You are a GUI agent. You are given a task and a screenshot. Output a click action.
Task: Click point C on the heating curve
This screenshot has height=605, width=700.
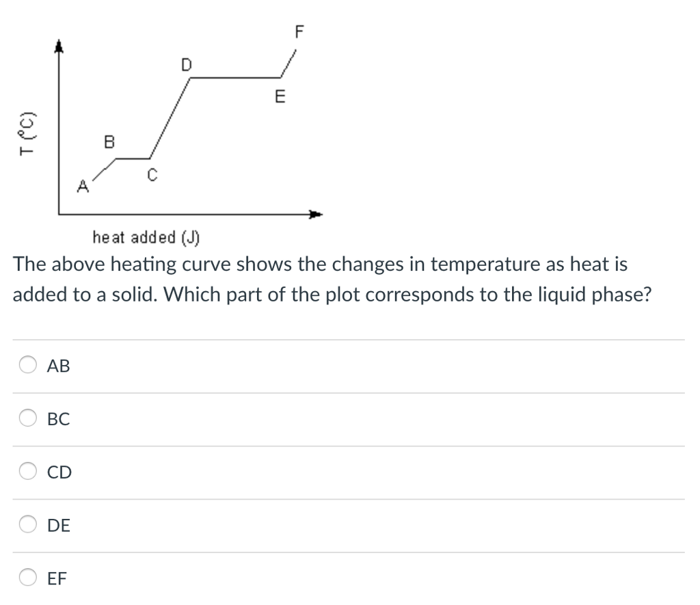tap(150, 174)
